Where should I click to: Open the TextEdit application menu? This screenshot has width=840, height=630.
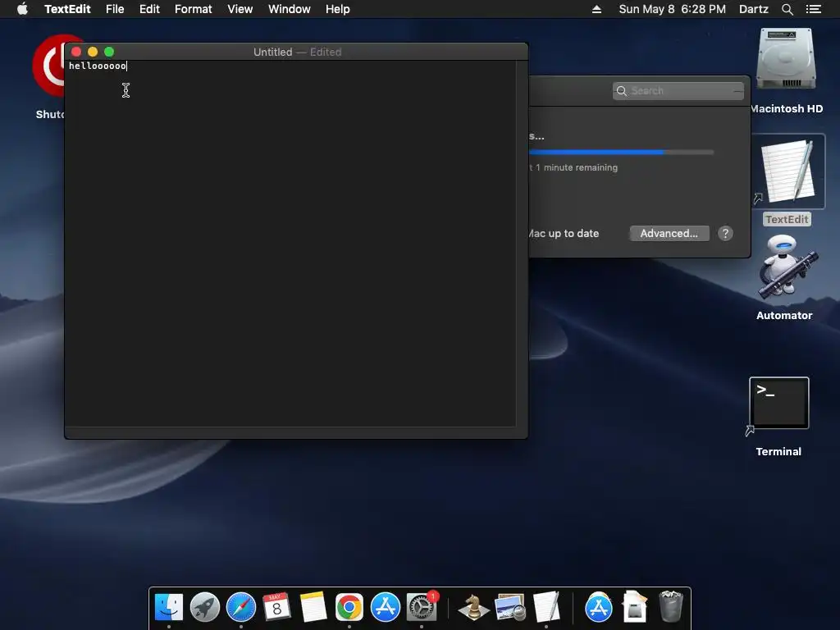pyautogui.click(x=67, y=9)
